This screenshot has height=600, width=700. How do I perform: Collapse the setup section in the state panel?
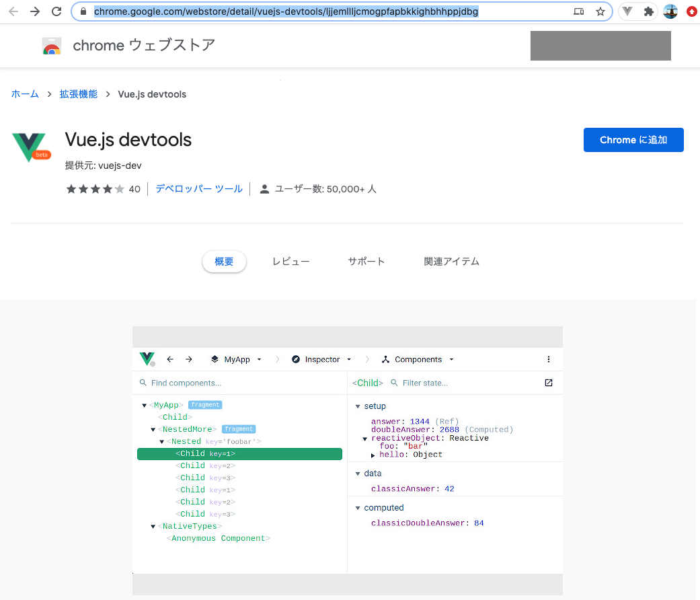point(358,406)
